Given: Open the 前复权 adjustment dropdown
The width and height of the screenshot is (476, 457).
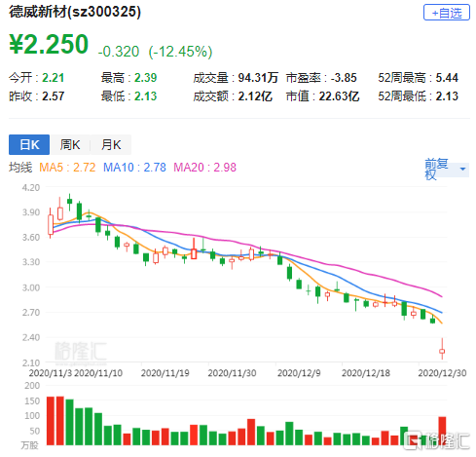Looking at the screenshot, I should pyautogui.click(x=447, y=170).
